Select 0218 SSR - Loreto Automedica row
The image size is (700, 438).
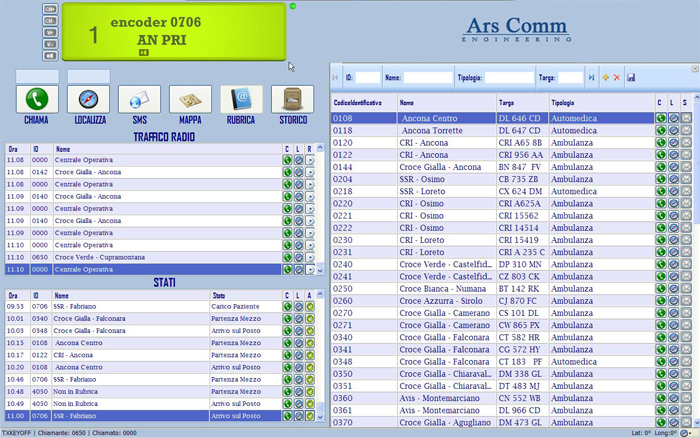pyautogui.click(x=492, y=191)
